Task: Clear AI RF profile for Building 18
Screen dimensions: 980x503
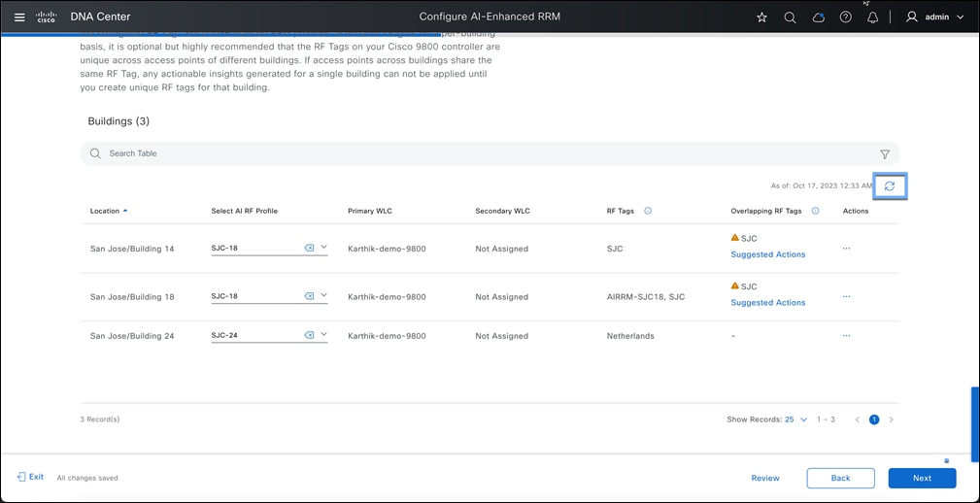Action: 309,295
